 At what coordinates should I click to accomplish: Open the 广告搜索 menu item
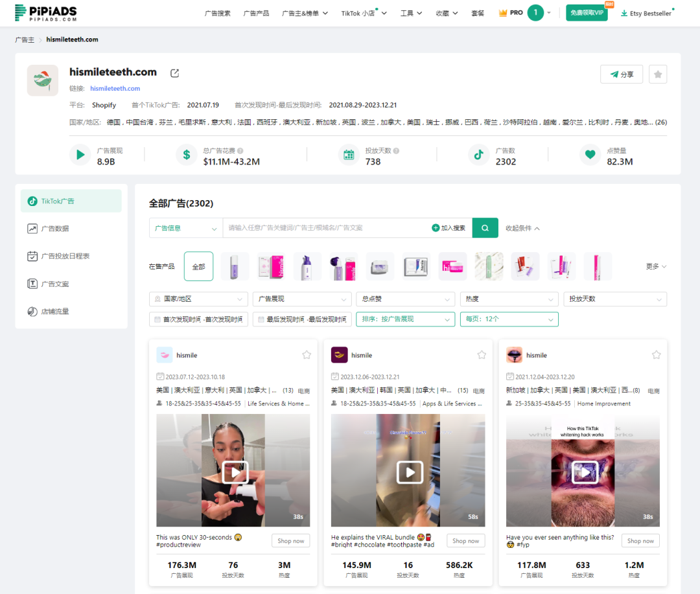click(217, 14)
